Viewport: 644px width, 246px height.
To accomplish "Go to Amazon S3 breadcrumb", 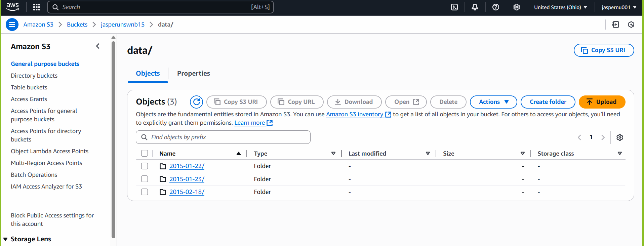I will coord(38,25).
